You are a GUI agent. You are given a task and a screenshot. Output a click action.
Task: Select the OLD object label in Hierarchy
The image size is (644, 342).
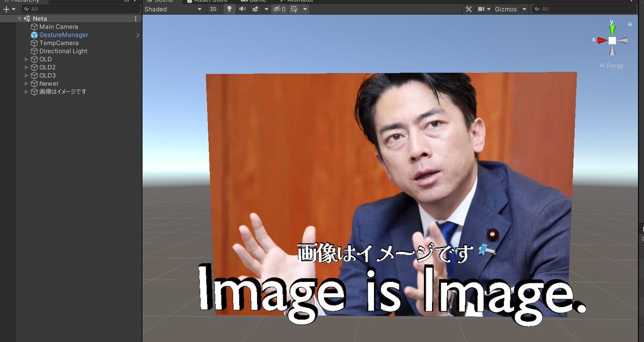coord(46,59)
